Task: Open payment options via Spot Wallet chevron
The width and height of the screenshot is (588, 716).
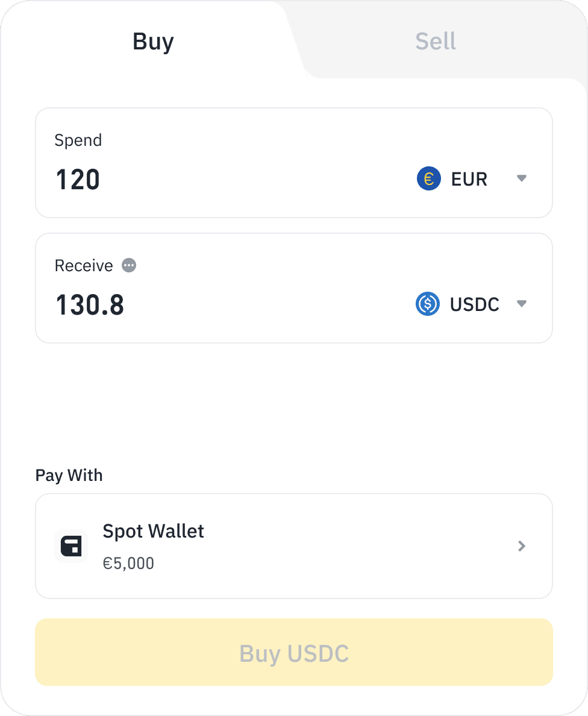Action: [x=522, y=546]
